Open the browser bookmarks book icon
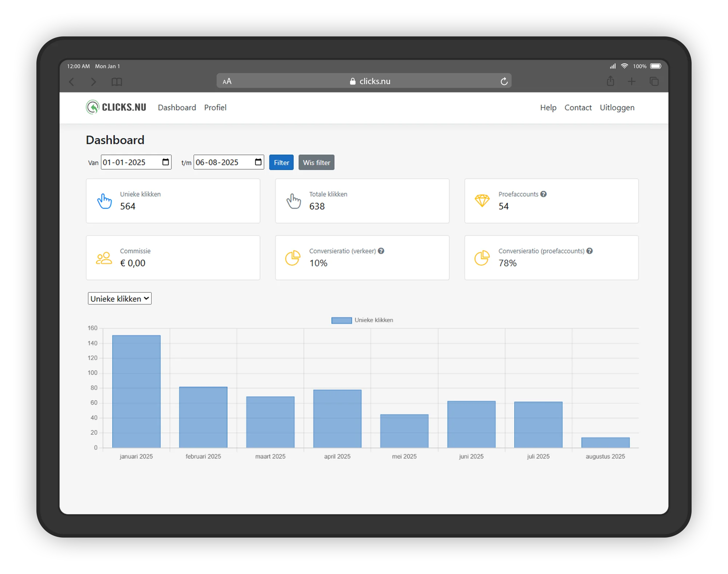 pos(116,82)
